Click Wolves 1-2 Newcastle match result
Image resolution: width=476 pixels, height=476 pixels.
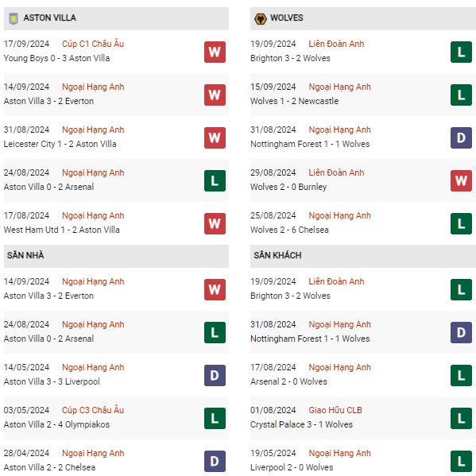tap(294, 101)
